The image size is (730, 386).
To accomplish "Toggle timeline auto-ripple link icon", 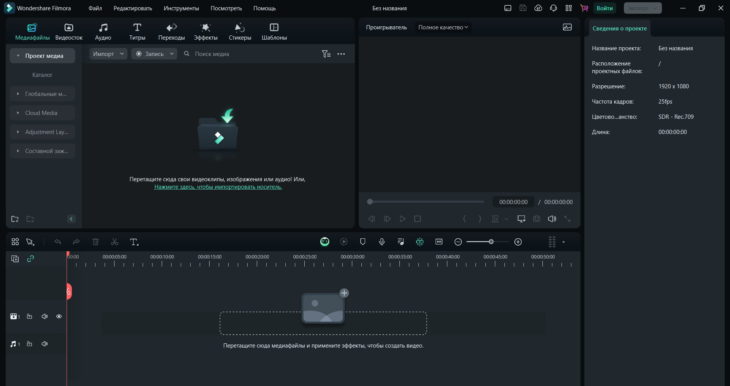I will (x=30, y=258).
